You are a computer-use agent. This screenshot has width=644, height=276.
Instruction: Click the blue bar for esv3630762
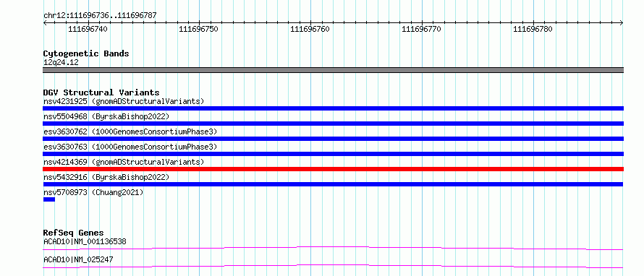pos(333,139)
